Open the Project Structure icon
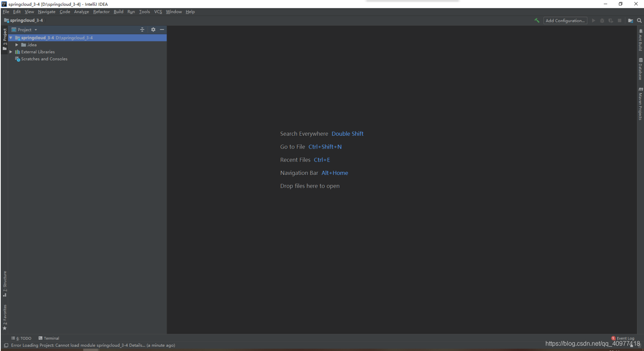 coord(630,21)
